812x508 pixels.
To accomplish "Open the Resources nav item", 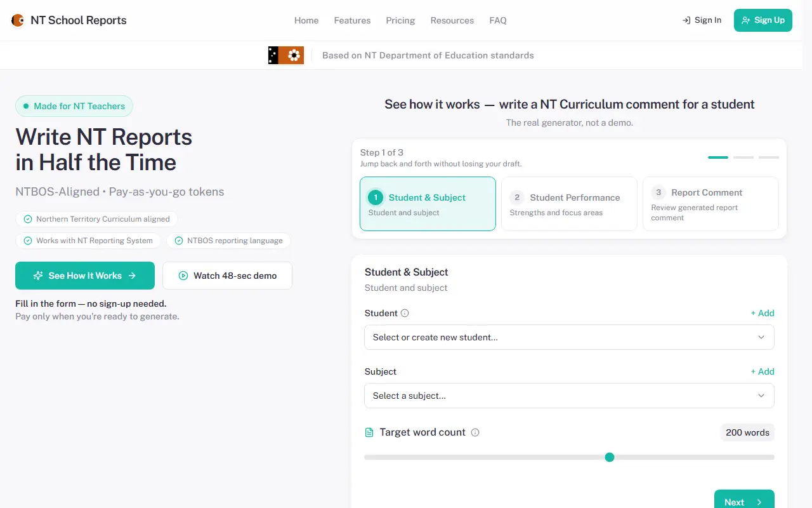I will (x=452, y=20).
